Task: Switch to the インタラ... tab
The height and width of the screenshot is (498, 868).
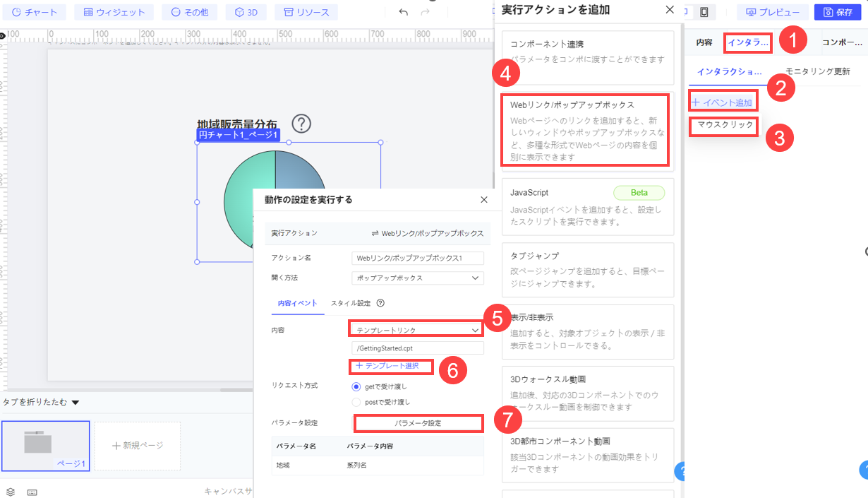Action: pos(747,42)
